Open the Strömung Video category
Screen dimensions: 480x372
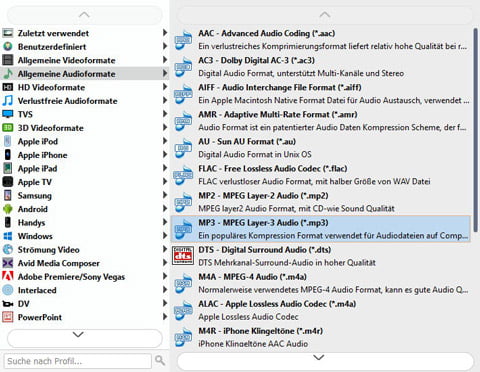point(85,249)
